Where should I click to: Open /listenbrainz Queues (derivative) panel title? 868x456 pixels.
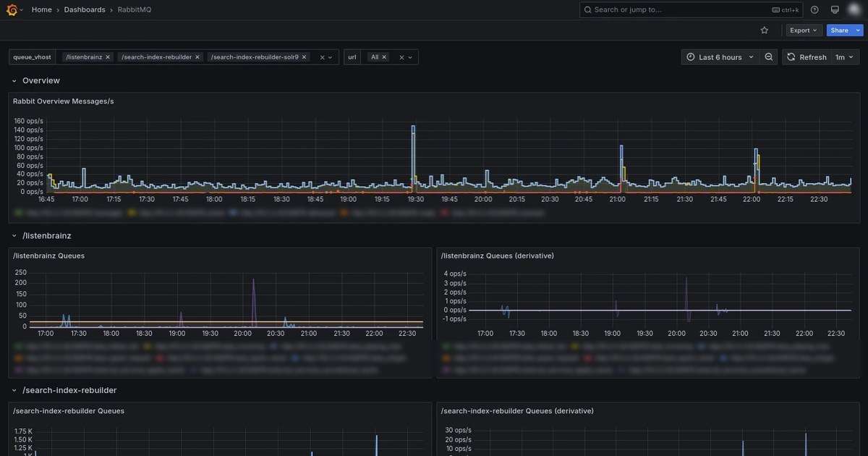pos(497,256)
